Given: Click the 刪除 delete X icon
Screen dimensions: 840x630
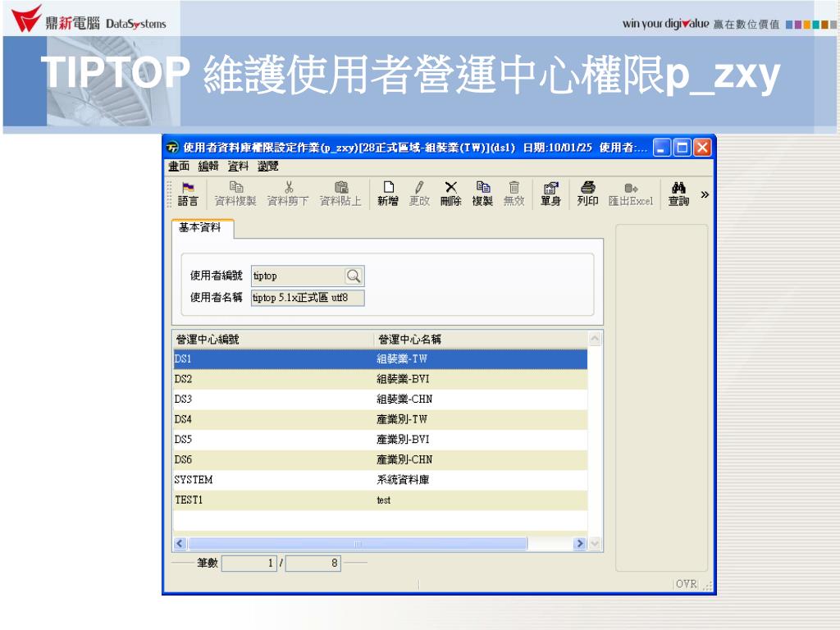Looking at the screenshot, I should click(451, 187).
